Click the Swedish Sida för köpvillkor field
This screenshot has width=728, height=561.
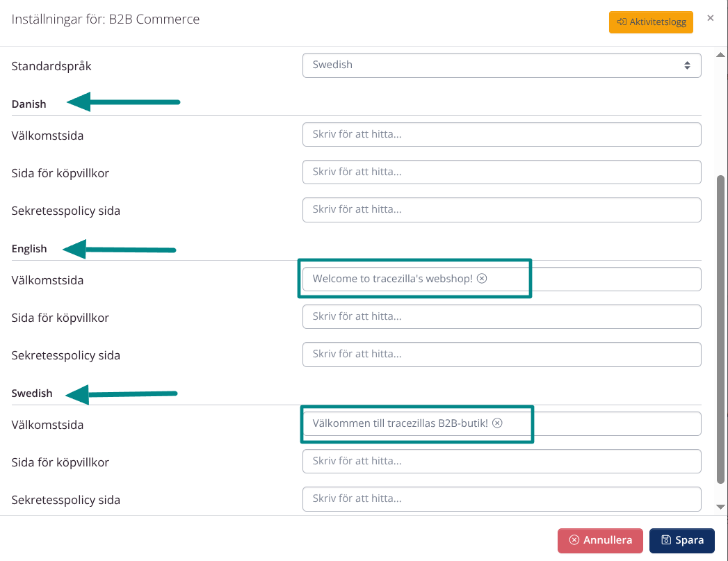(501, 461)
